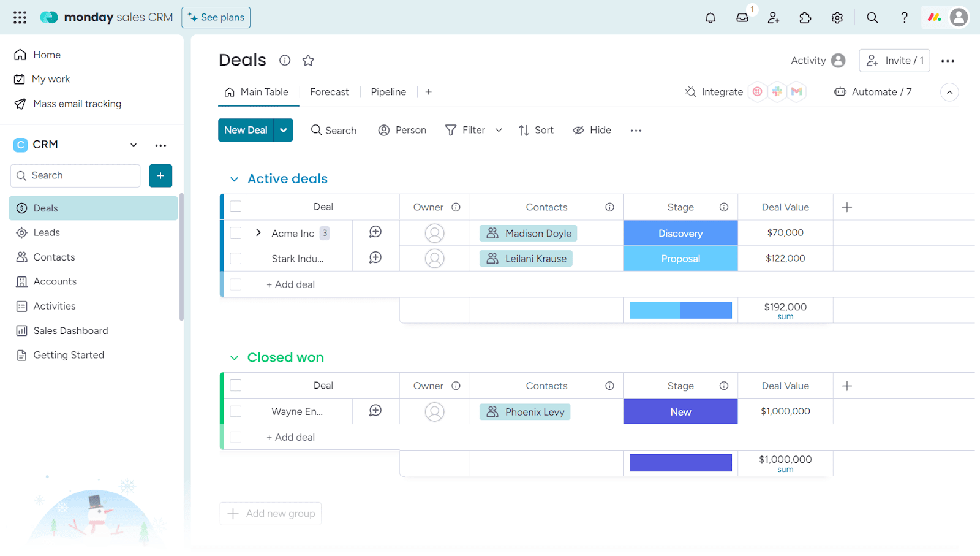The width and height of the screenshot is (980, 556).
Task: Select the checkbox next to Acme Inc
Action: point(235,233)
